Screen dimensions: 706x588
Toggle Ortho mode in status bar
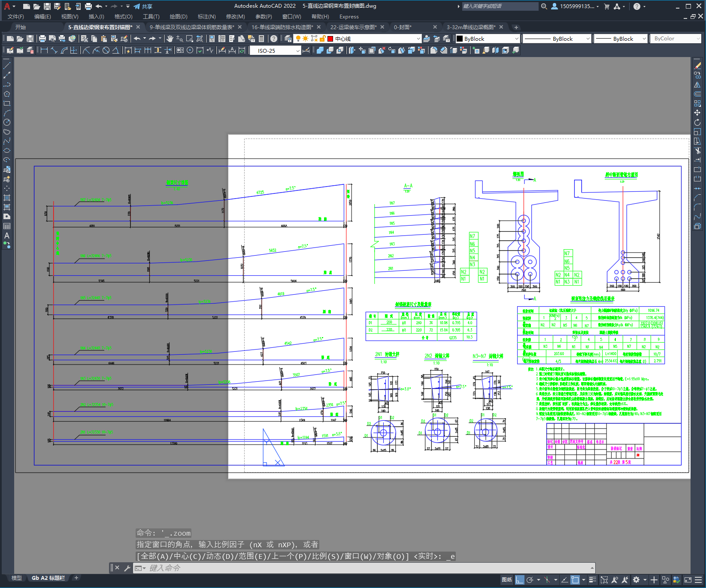click(519, 580)
